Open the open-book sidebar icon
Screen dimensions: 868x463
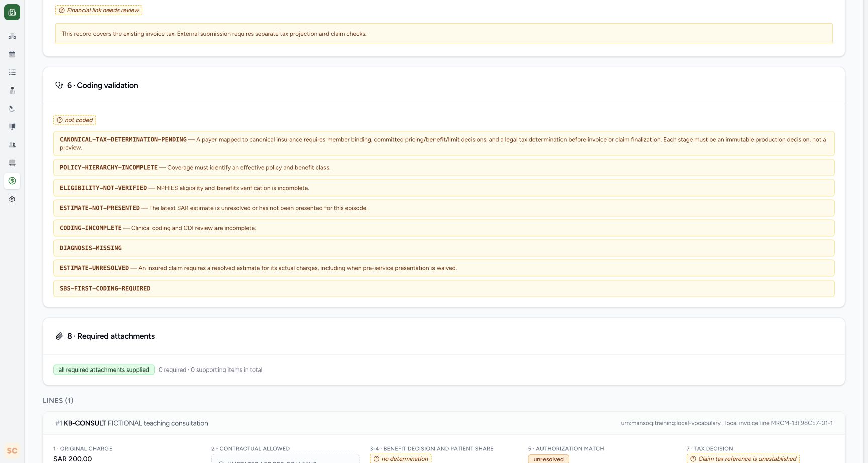tap(12, 127)
